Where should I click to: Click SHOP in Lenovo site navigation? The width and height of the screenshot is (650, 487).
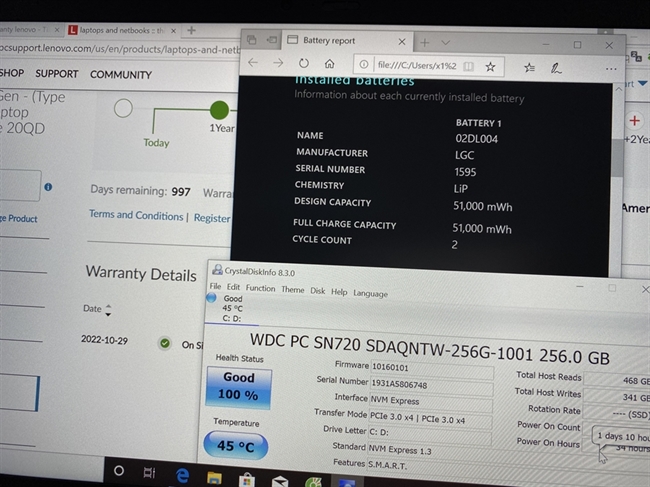[x=11, y=73]
